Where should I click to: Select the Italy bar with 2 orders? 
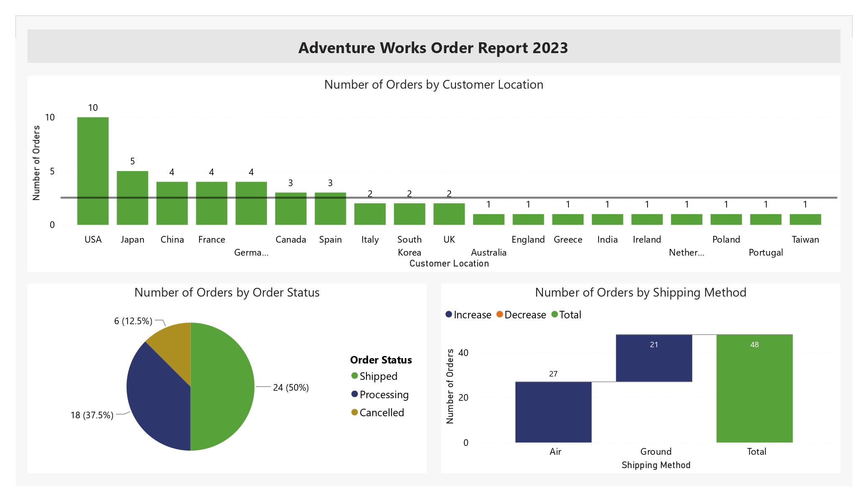point(370,214)
